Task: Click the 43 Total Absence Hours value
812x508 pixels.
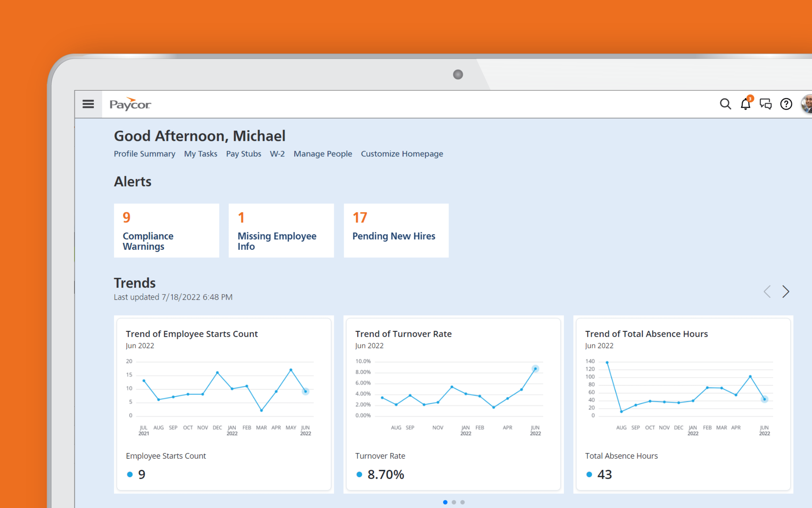Action: [604, 475]
